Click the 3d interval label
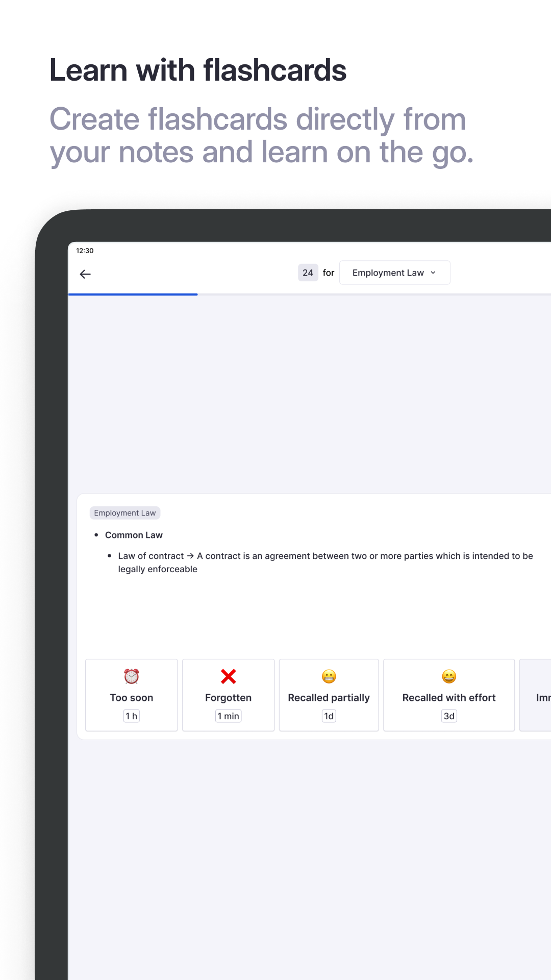This screenshot has height=980, width=551. coord(449,716)
